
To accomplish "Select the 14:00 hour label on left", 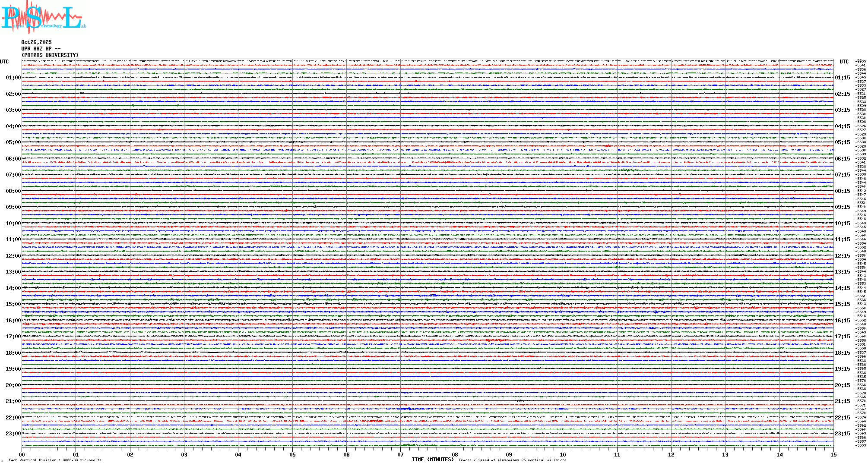I will [x=13, y=288].
